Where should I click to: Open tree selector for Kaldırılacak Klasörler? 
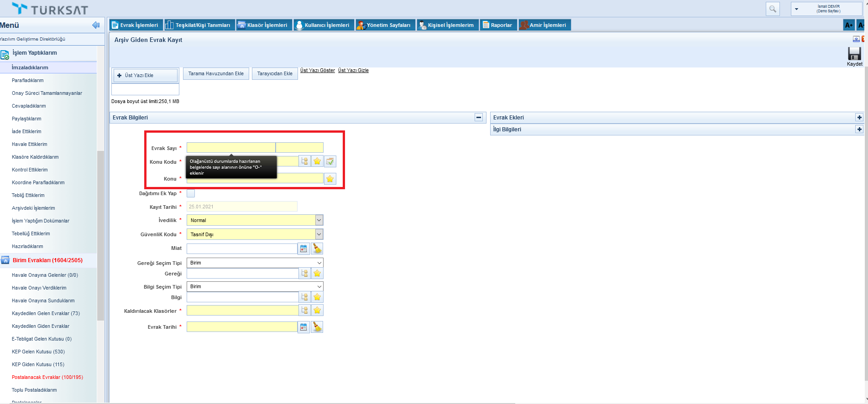304,311
